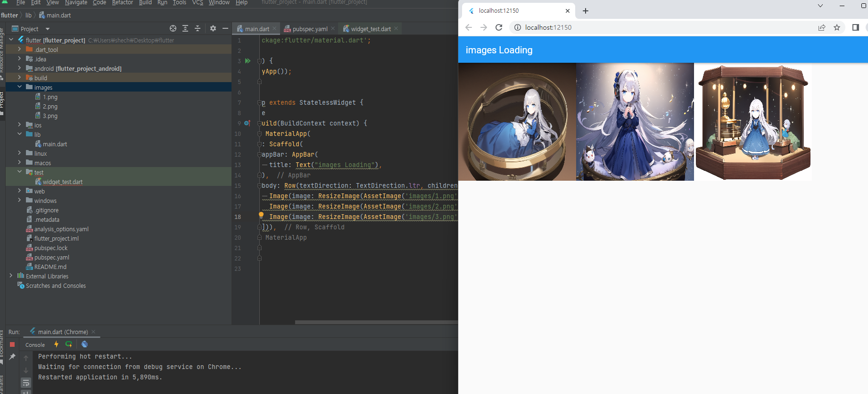The width and height of the screenshot is (868, 394).
Task: Close the main.dart editor tab
Action: click(274, 29)
